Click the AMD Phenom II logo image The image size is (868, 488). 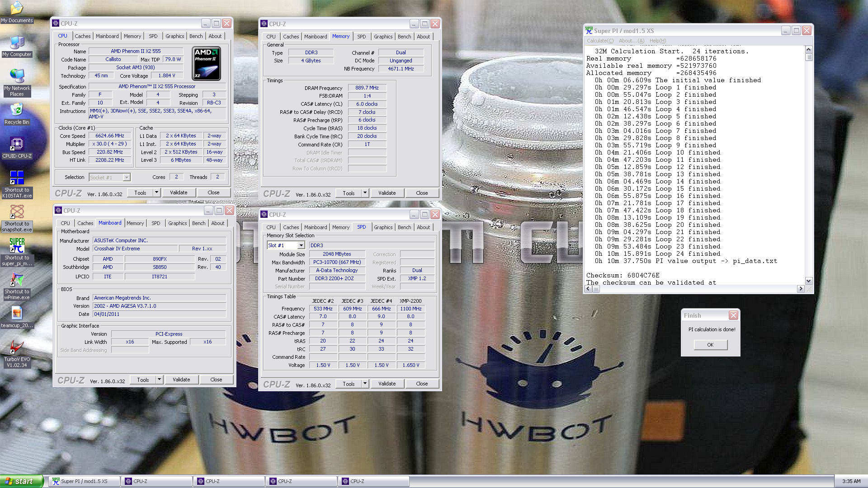pyautogui.click(x=206, y=63)
